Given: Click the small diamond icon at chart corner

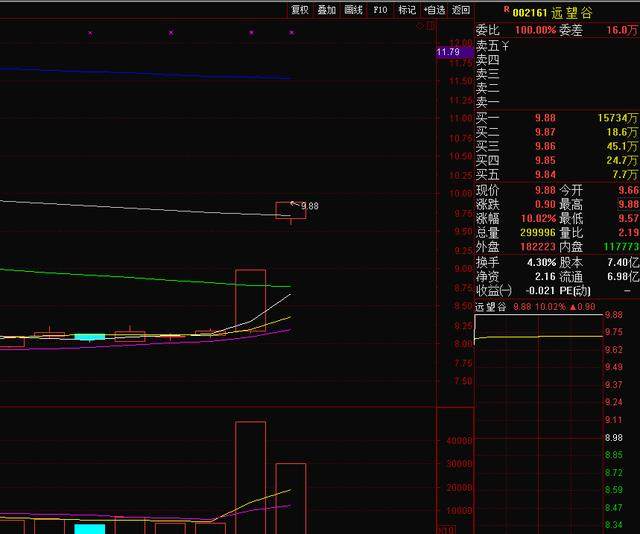Looking at the screenshot, I should pyautogui.click(x=420, y=26).
